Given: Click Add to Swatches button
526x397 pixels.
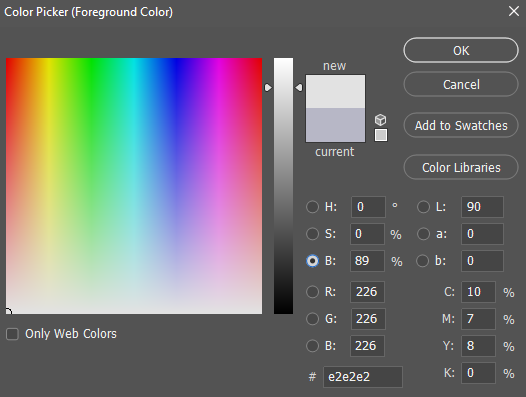Looking at the screenshot, I should click(x=461, y=125).
